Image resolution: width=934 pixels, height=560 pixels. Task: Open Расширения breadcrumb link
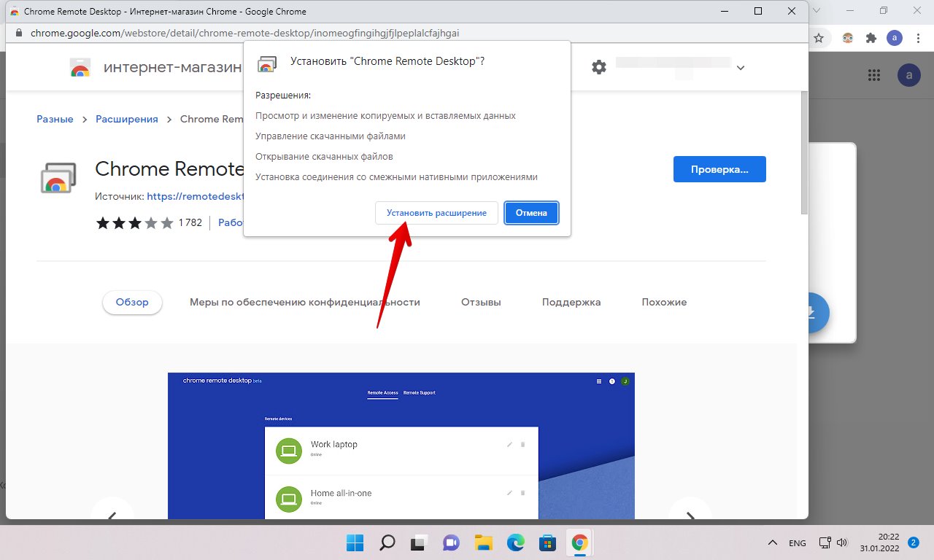tap(127, 119)
